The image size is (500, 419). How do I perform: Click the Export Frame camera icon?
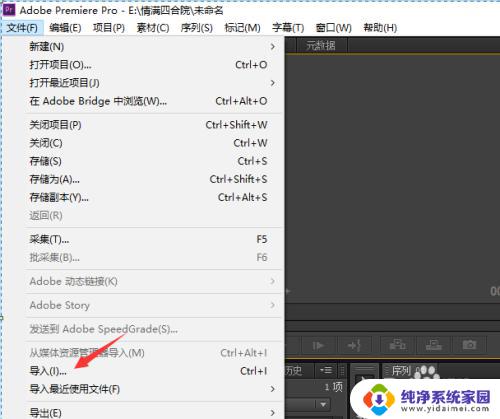(x=469, y=345)
